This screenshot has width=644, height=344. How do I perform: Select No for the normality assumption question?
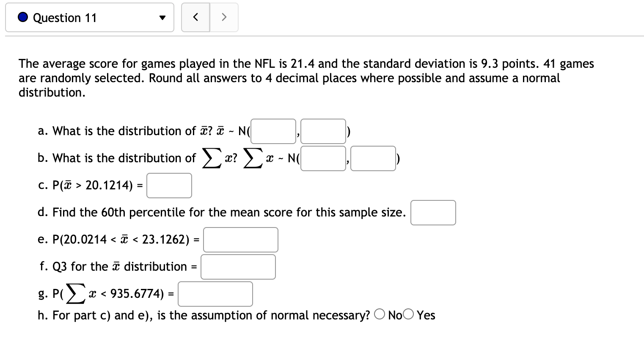380,314
